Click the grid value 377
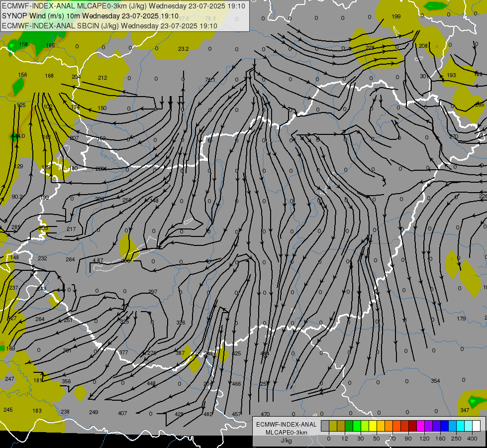 (x=123, y=352)
